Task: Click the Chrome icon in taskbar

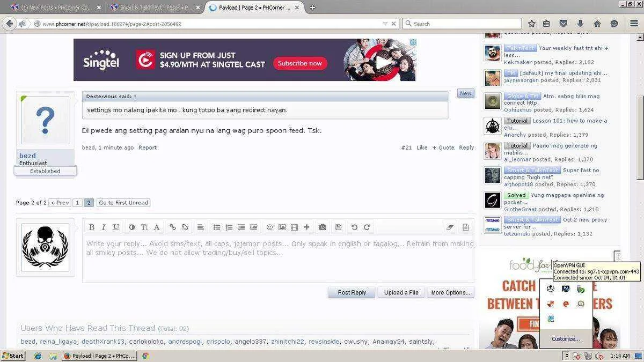Action: click(145, 356)
